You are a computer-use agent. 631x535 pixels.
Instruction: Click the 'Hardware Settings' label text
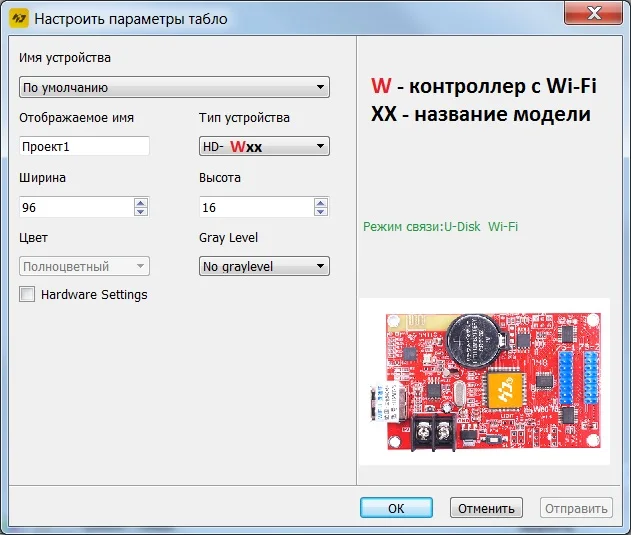point(94,295)
